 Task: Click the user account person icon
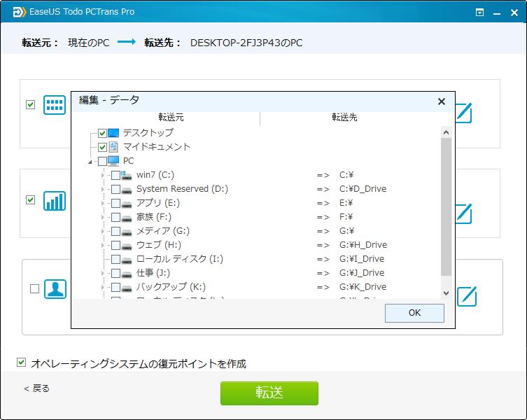click(x=55, y=289)
